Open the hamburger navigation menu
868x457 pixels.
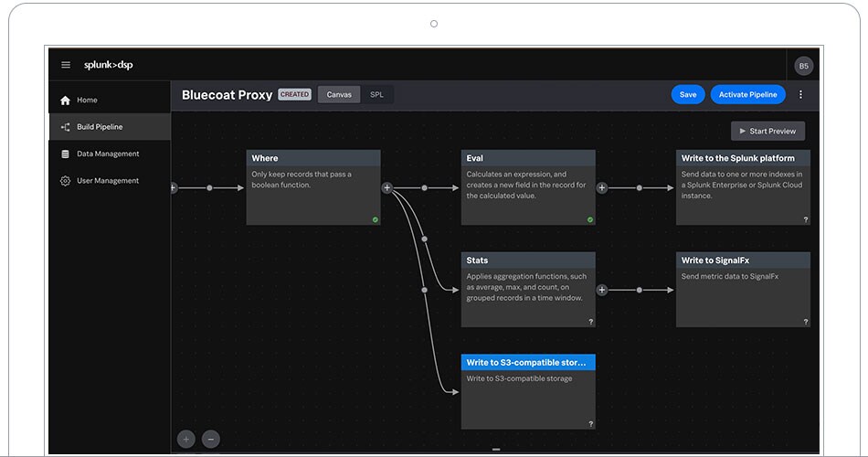pos(66,65)
